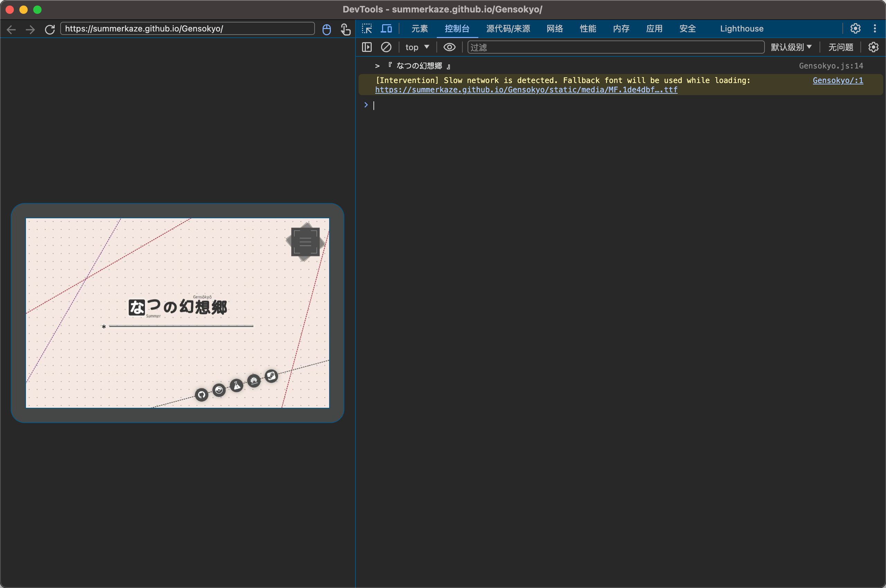Open the top context dropdown
The height and width of the screenshot is (588, 886).
pyautogui.click(x=417, y=47)
